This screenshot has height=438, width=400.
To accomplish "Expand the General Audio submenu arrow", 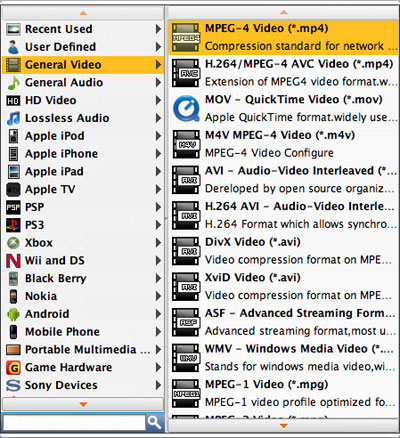I will point(158,82).
